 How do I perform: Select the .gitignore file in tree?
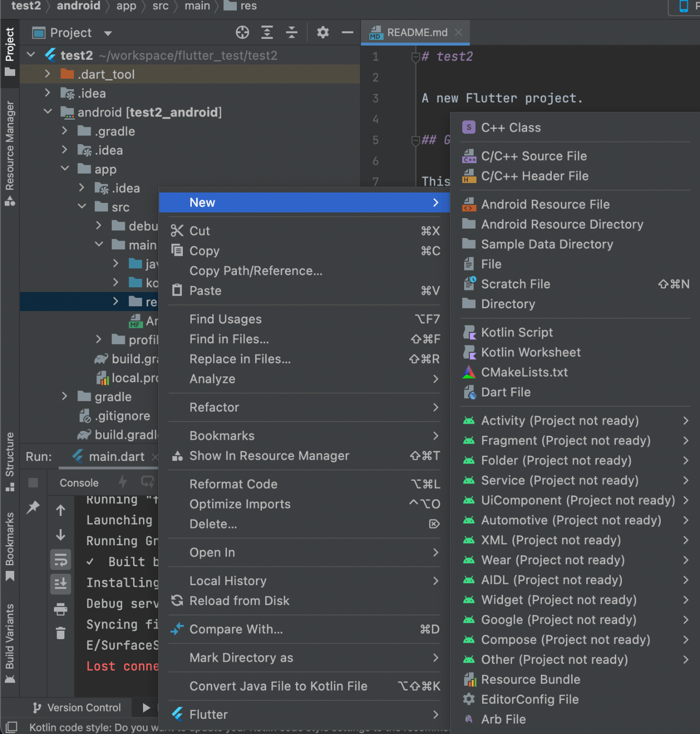click(114, 416)
